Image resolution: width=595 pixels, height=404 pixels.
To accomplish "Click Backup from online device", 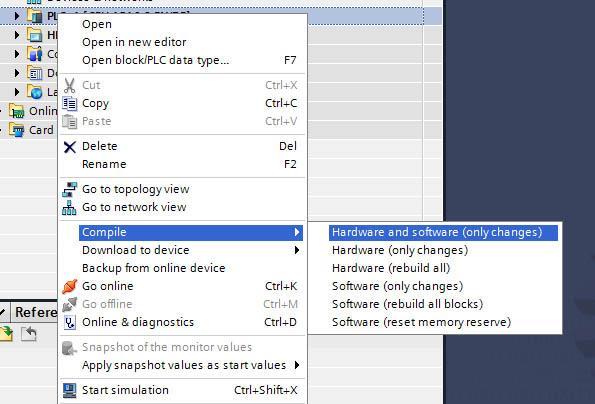I will 153,268.
